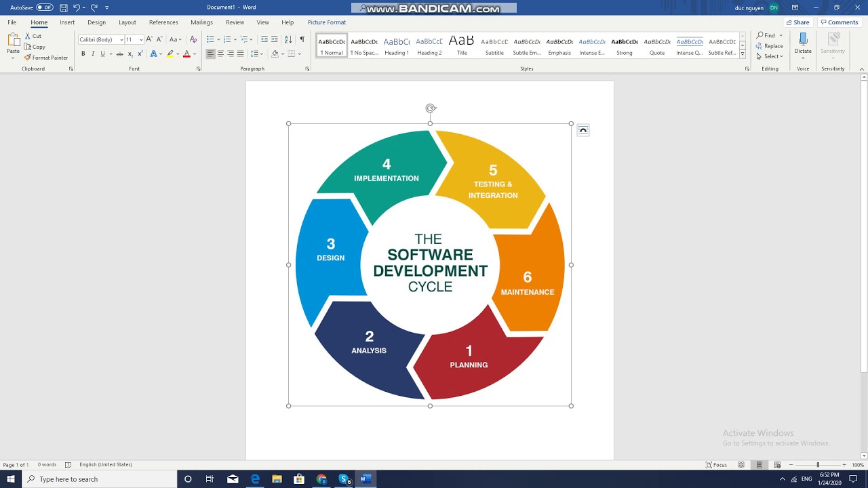Click the picture rotation handle
Screen dimensions: 868x488
point(431,108)
